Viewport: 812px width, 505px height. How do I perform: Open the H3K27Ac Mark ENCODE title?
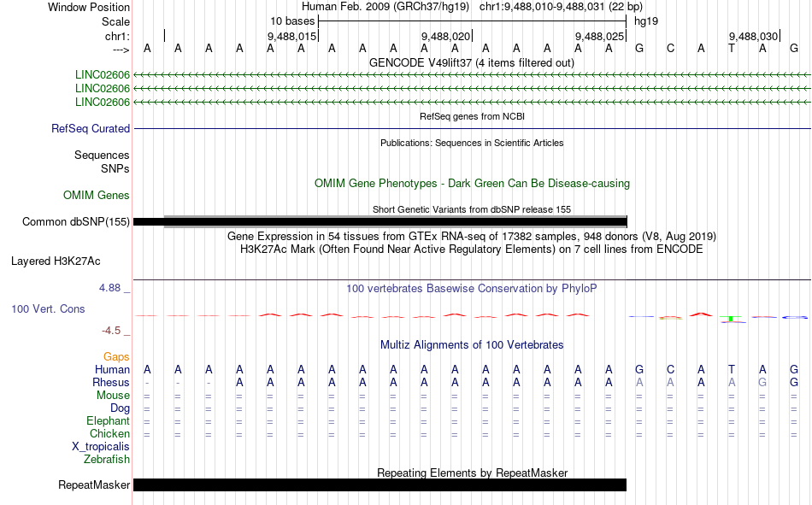point(471,250)
